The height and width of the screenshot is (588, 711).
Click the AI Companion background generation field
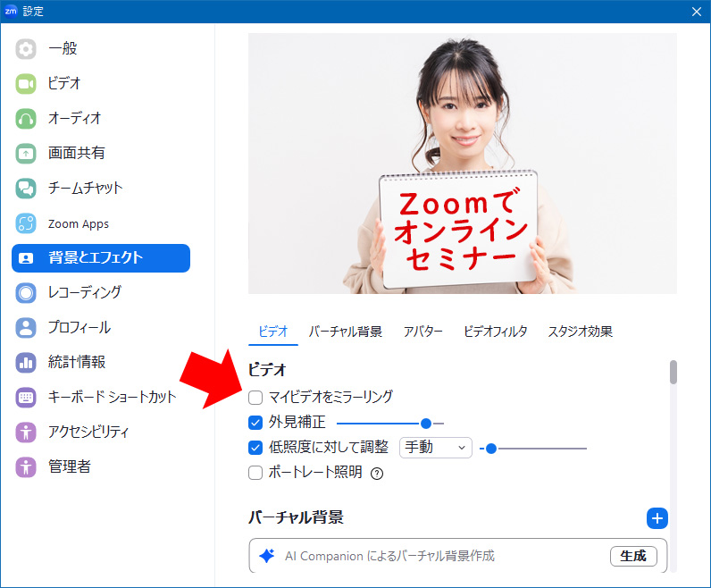pyautogui.click(x=458, y=556)
